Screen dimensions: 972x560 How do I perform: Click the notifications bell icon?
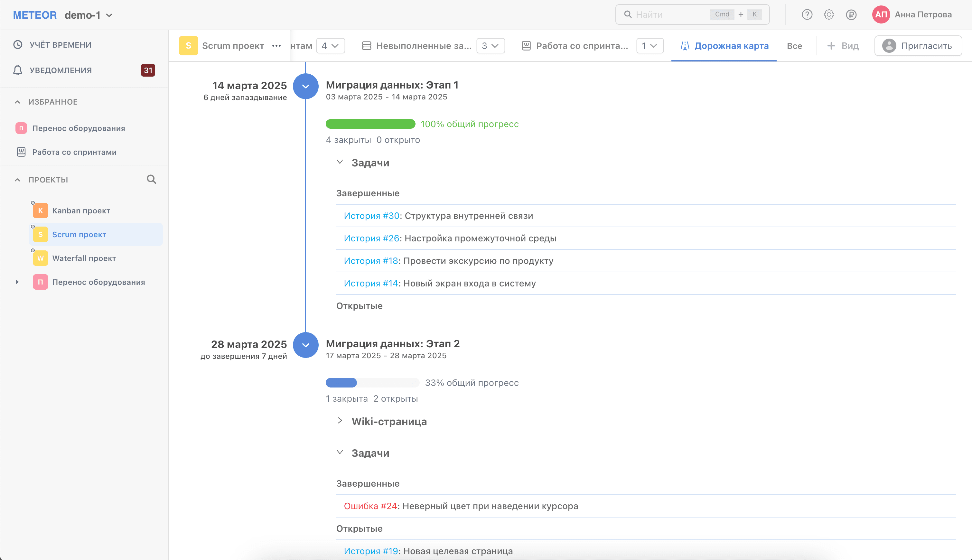18,70
